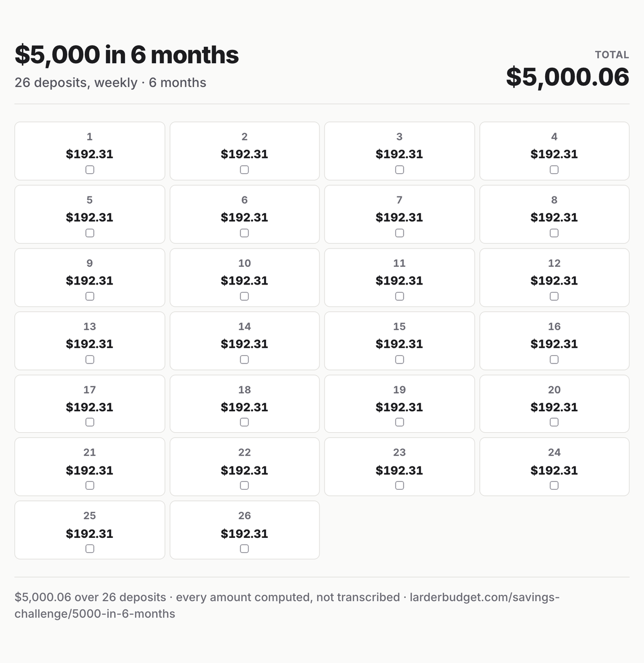Mark deposit 2 as completed
Screen dimensions: 644x663
pos(244,170)
